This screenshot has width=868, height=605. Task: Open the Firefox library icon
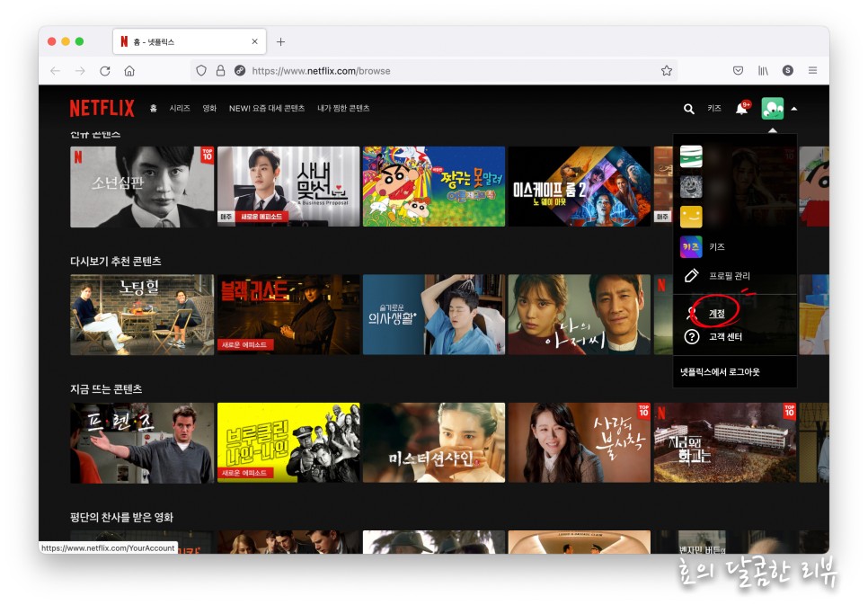[763, 70]
